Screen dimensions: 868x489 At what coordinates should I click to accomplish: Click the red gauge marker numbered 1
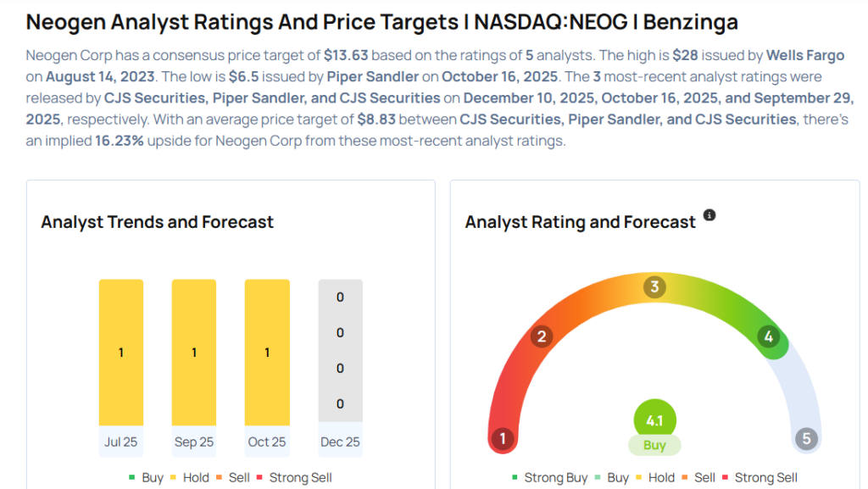503,439
